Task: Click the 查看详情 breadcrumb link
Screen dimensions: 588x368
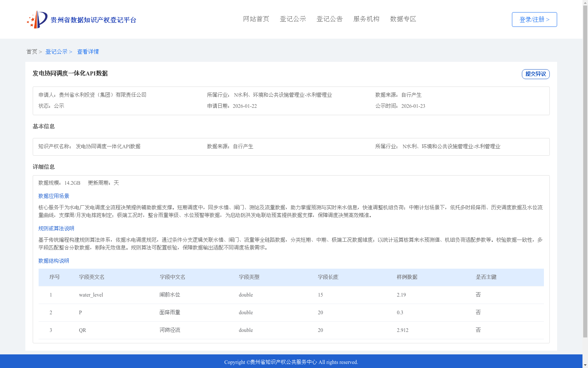Action: click(88, 52)
